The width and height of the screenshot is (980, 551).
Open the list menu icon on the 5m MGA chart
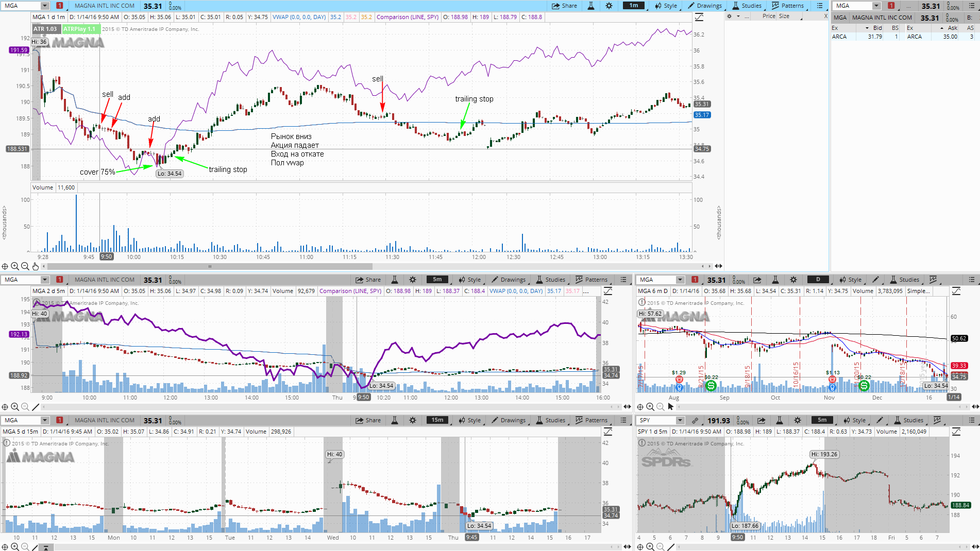tap(623, 280)
